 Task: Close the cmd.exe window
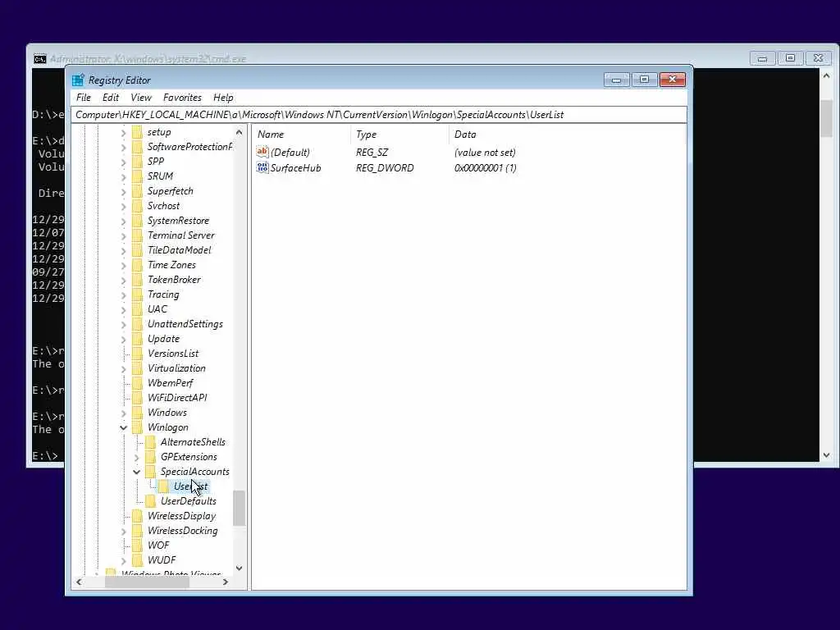coord(818,58)
